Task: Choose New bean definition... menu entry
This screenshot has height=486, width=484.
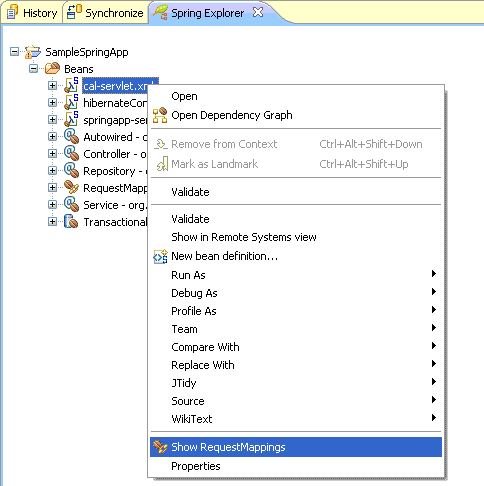Action: pyautogui.click(x=296, y=256)
